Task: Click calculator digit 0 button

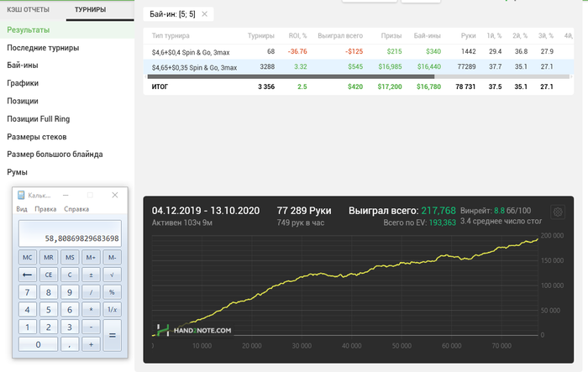Action: tap(38, 344)
